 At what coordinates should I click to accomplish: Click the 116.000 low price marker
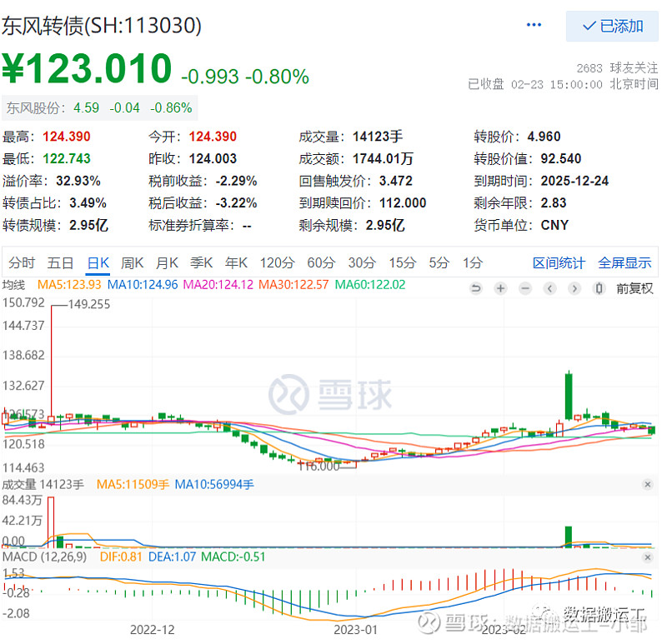(x=319, y=467)
